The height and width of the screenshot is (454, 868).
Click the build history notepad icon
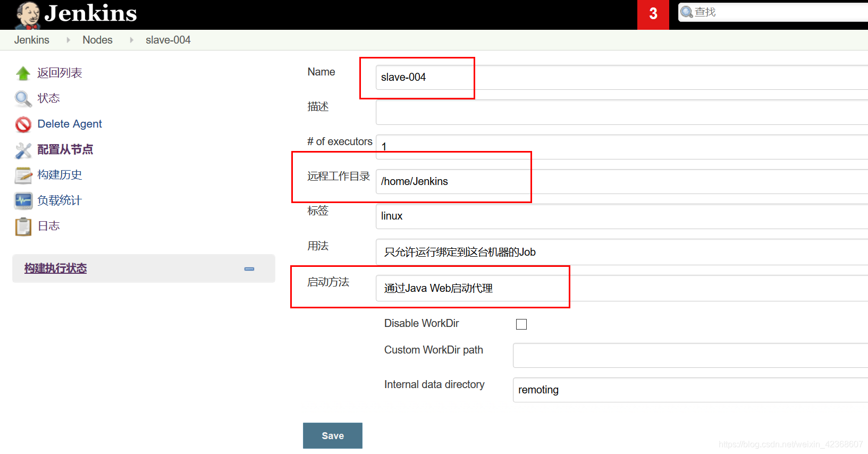23,175
